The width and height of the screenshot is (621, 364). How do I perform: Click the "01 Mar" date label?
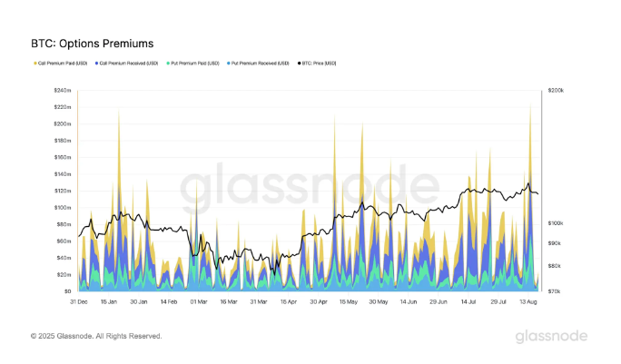click(x=199, y=301)
